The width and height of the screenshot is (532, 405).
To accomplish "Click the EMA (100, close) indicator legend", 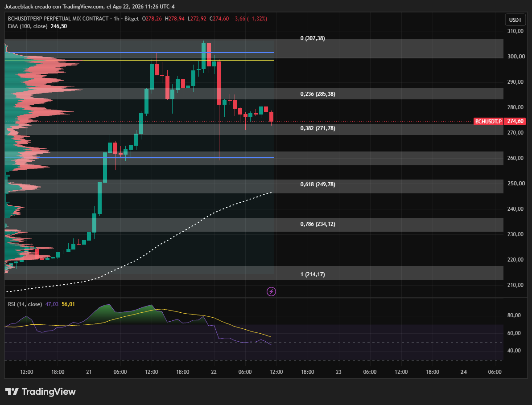I will (28, 26).
